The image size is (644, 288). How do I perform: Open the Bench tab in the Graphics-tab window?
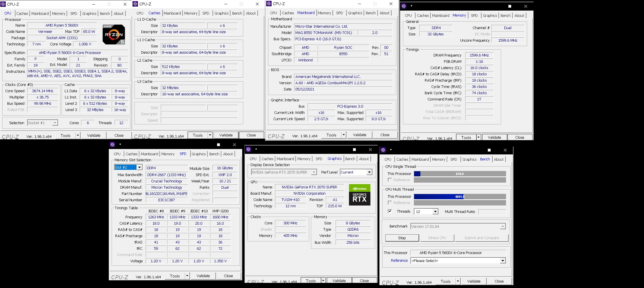(x=350, y=159)
